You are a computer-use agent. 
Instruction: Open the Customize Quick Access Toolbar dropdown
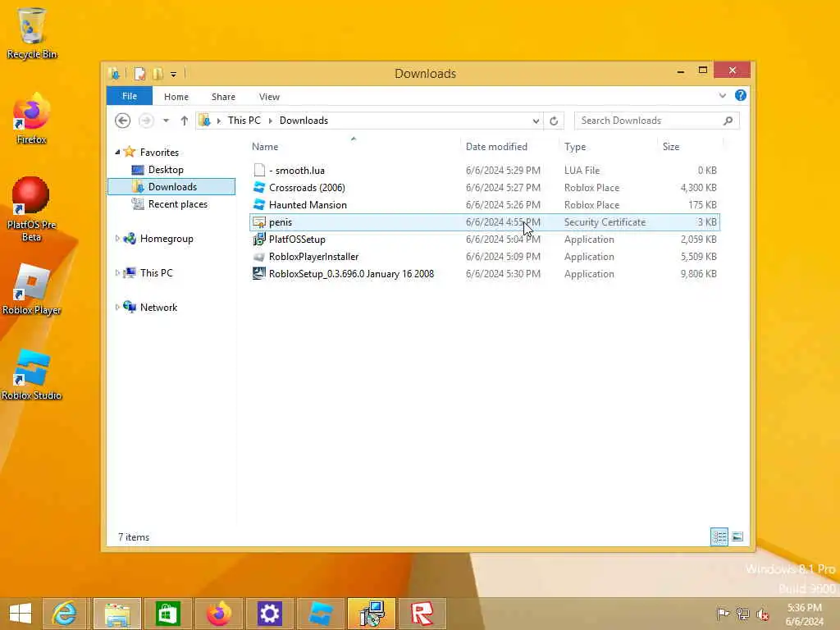(174, 74)
